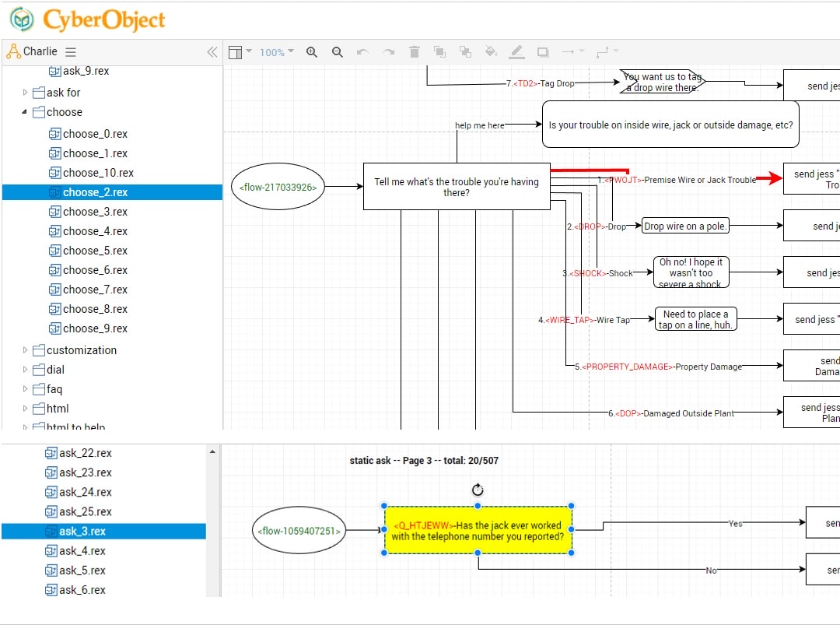Click the zoom out magnifier icon

338,52
